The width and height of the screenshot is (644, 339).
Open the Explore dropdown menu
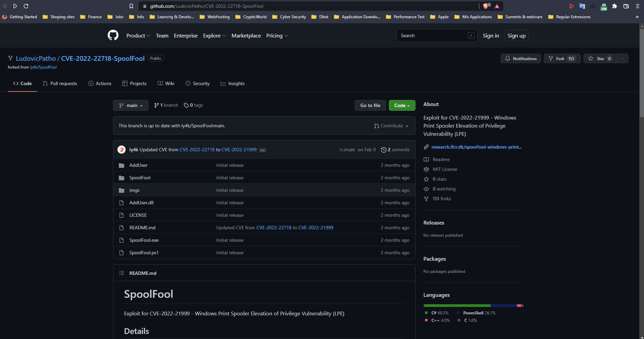click(x=214, y=35)
